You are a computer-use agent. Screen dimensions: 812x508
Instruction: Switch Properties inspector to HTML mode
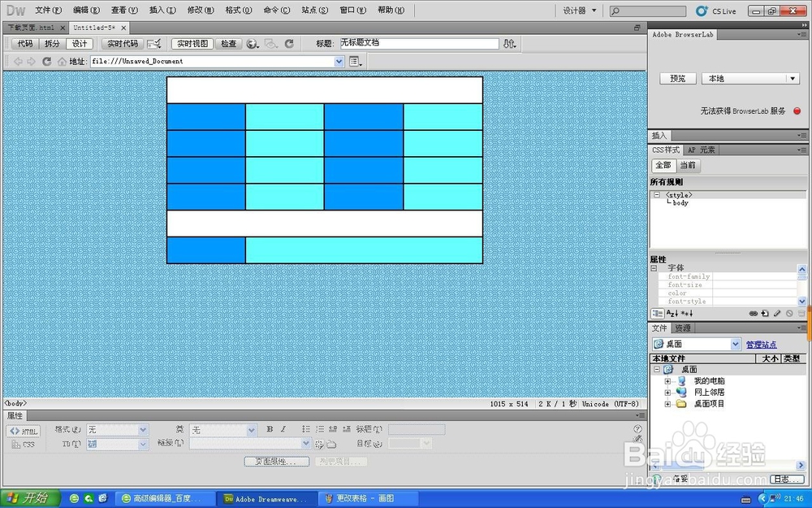[x=24, y=432]
